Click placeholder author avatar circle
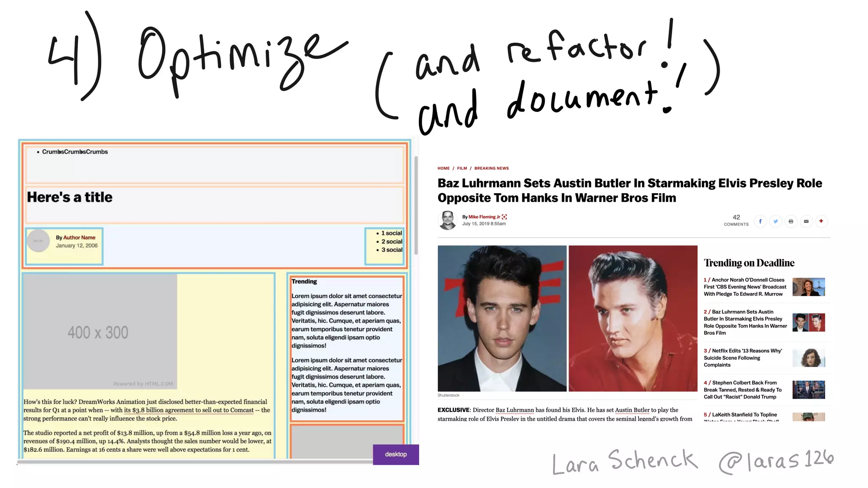868x488 pixels. coord(39,241)
